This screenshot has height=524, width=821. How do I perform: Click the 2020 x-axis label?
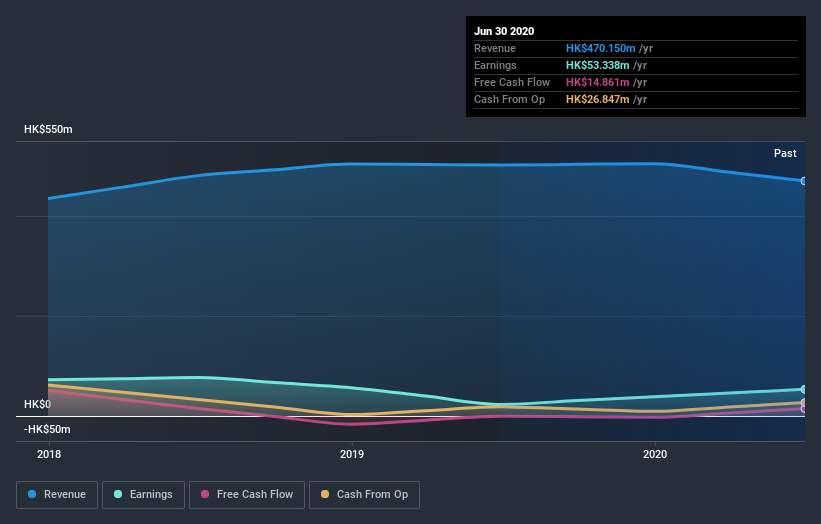point(655,454)
